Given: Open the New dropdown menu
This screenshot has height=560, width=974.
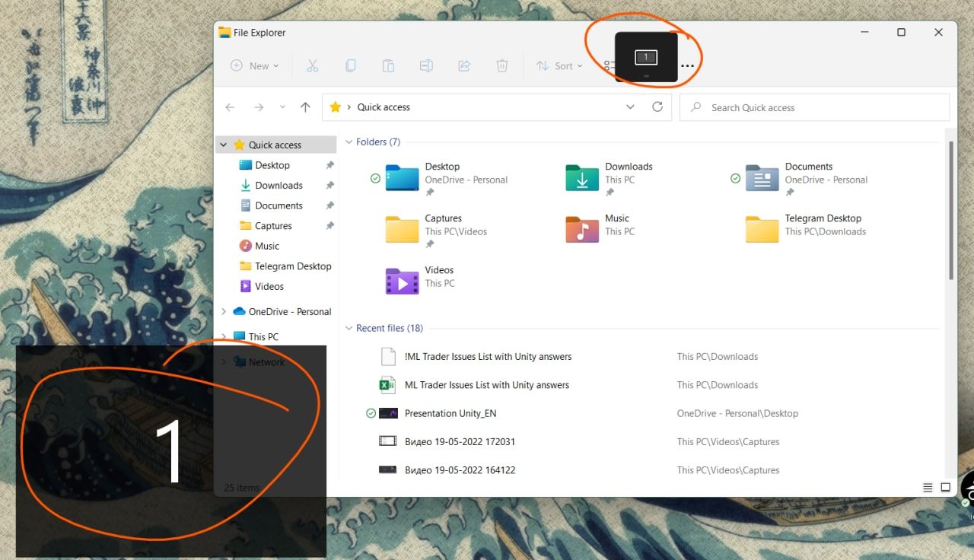Looking at the screenshot, I should [x=255, y=66].
